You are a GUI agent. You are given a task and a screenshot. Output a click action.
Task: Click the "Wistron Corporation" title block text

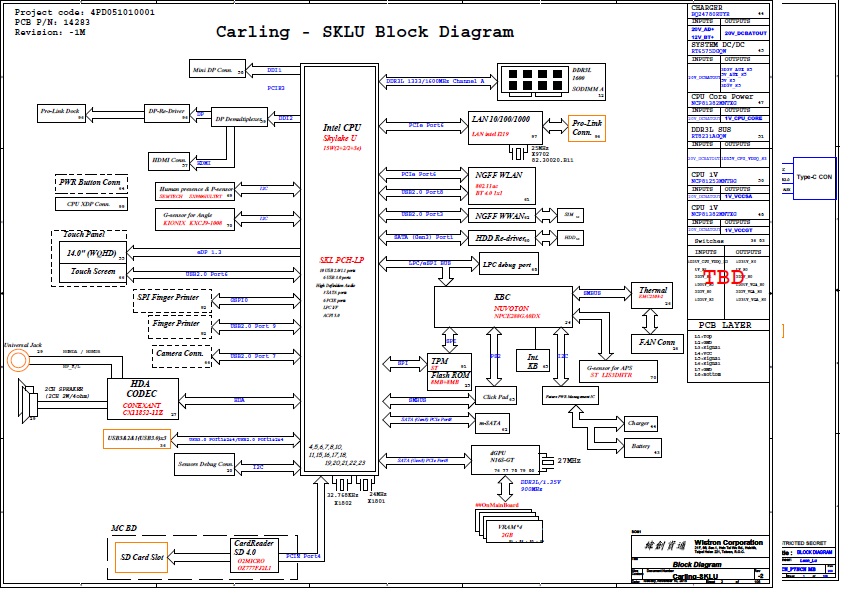[728, 542]
